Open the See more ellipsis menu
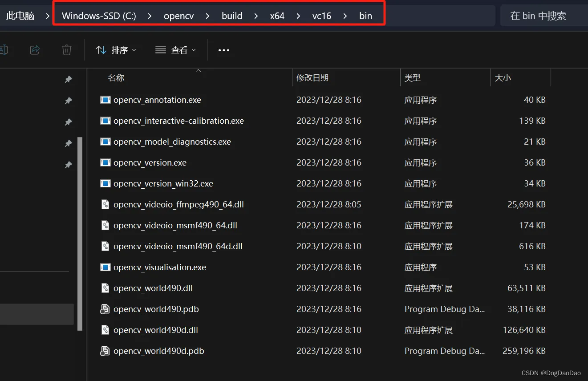The image size is (588, 381). [224, 50]
